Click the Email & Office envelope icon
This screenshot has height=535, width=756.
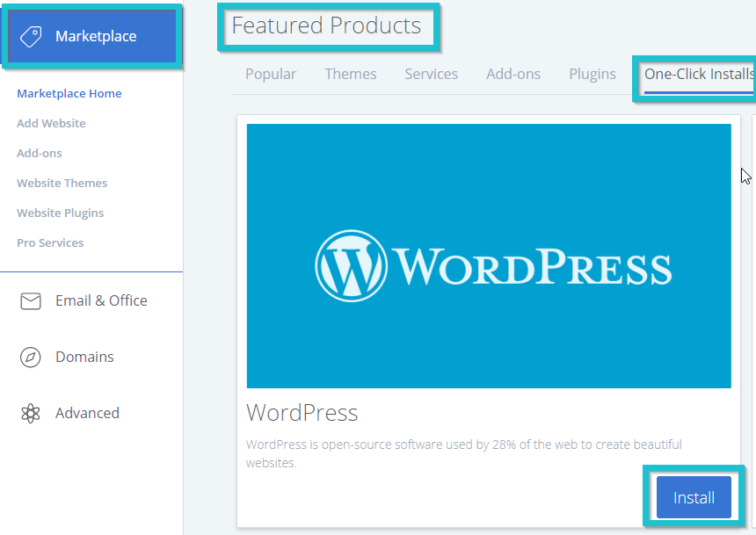click(31, 300)
